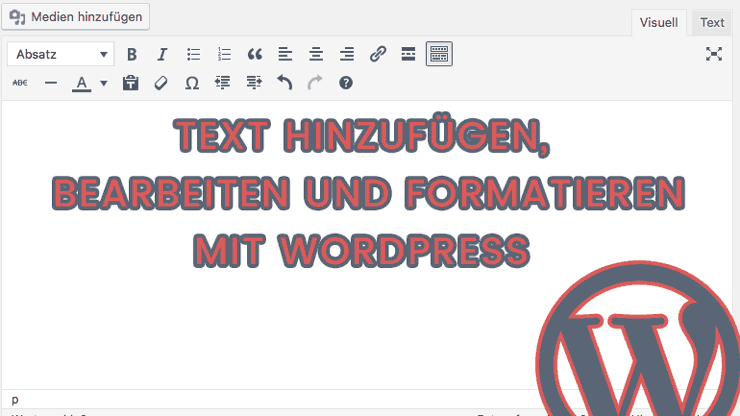Decrease paragraph indent

[223, 83]
